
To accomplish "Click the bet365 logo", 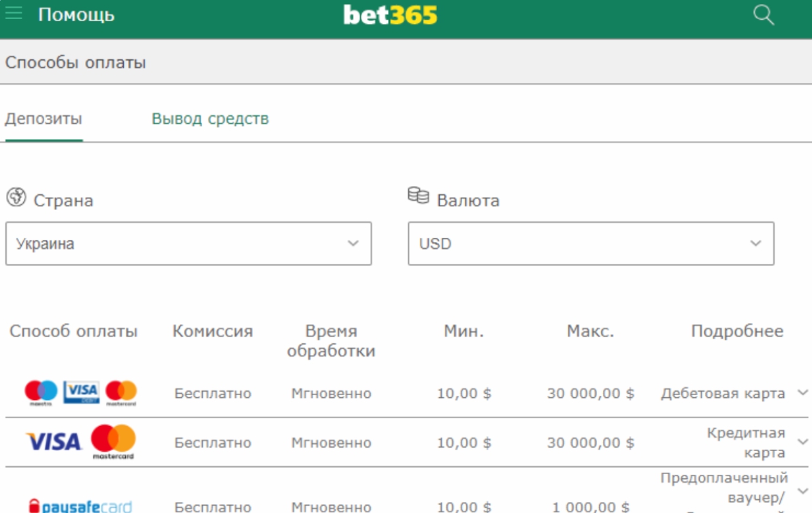I will point(390,15).
